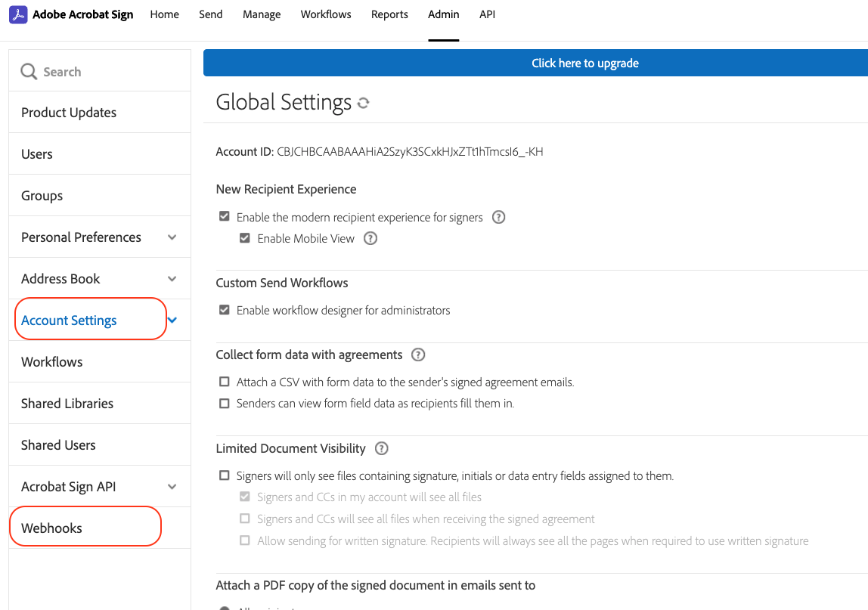Open help icon for Collect form data
Image resolution: width=868 pixels, height=610 pixels.
pyautogui.click(x=418, y=355)
